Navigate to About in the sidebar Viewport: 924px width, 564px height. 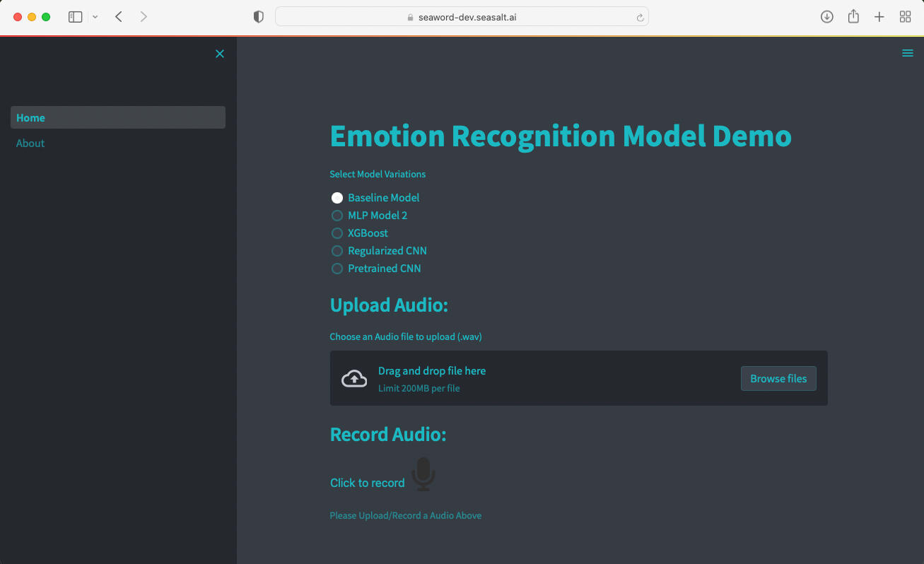118,143
